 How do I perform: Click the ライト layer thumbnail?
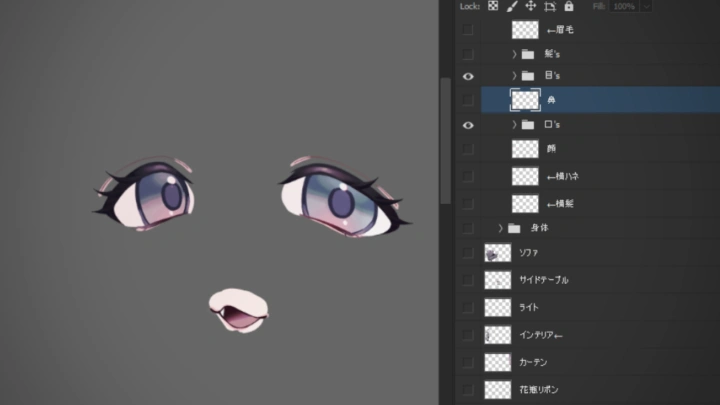(497, 308)
